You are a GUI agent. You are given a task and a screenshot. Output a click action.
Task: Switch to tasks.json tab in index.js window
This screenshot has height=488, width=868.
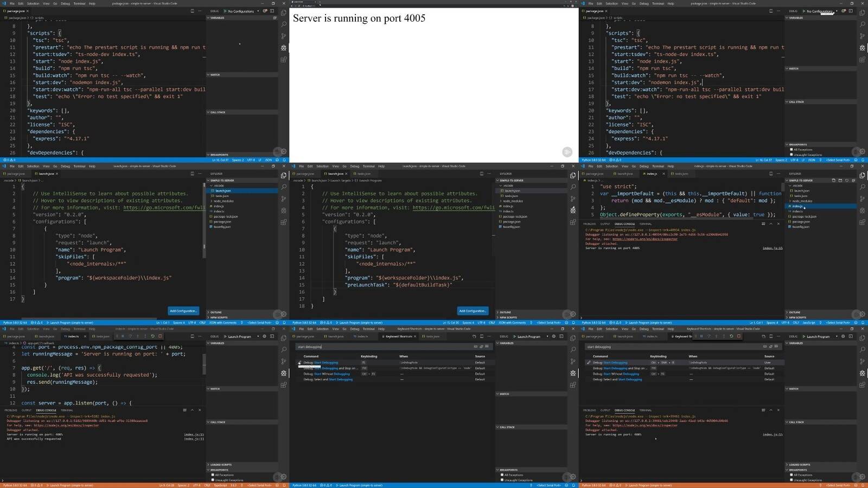(681, 174)
